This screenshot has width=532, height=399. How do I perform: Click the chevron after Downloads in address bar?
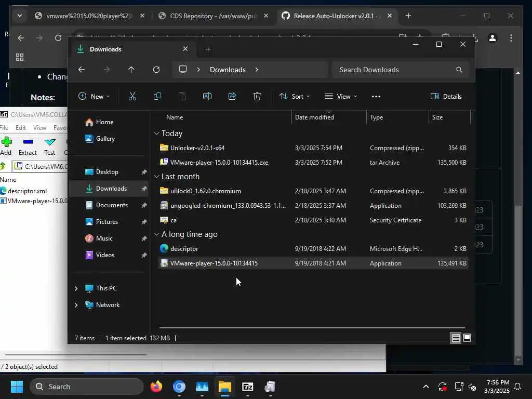(257, 70)
